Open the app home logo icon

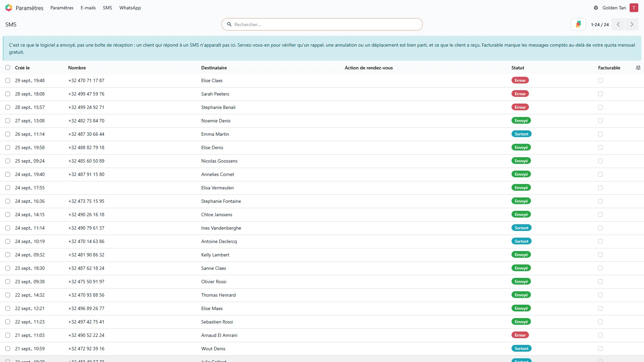9,8
